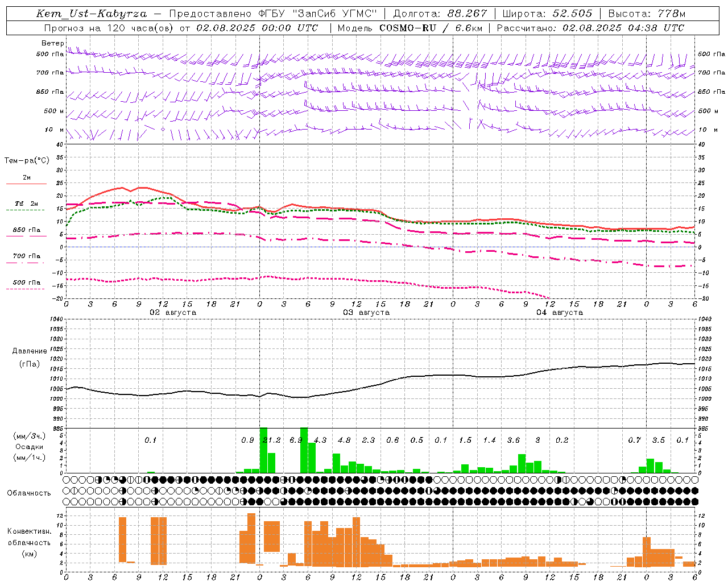This screenshot has height=582, width=728.
Task: Click the 4.3 precipitation total
Action: tap(320, 440)
